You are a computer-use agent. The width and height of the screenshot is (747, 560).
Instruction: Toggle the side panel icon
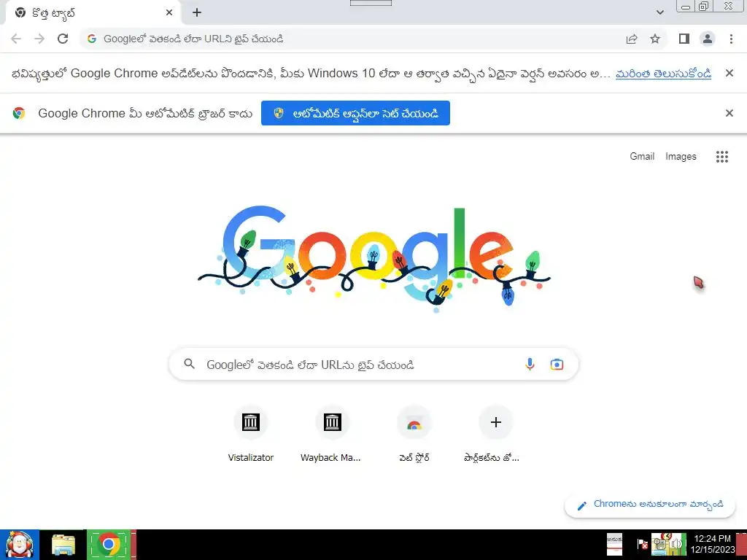coord(684,39)
